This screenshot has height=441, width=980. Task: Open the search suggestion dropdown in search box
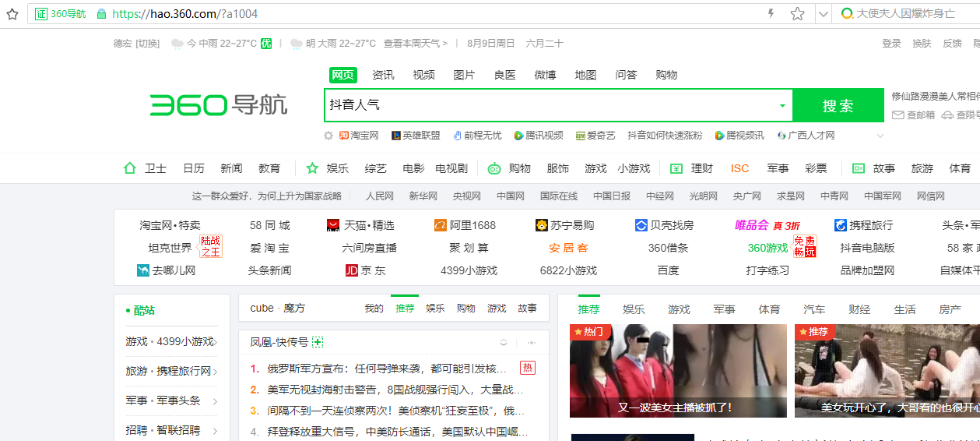point(782,105)
